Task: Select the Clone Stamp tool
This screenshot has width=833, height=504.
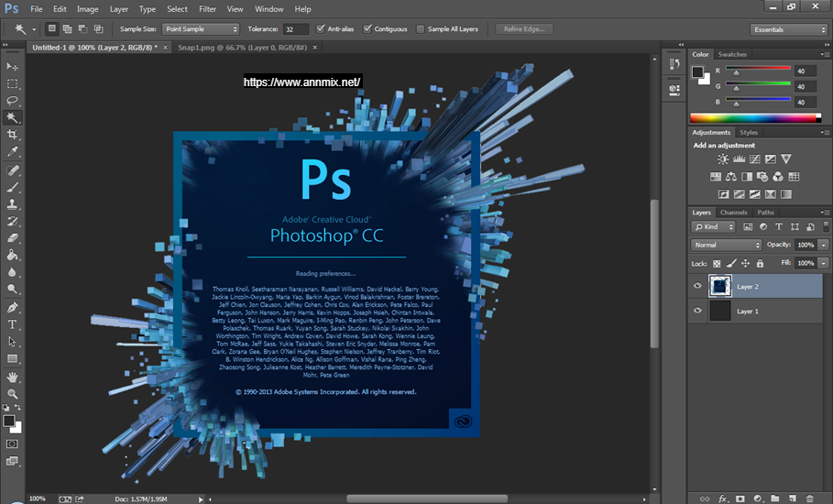Action: 12,204
